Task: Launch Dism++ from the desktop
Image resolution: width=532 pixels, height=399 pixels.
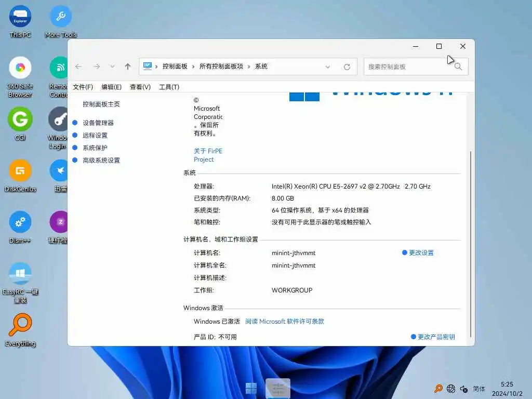Action: [x=20, y=227]
